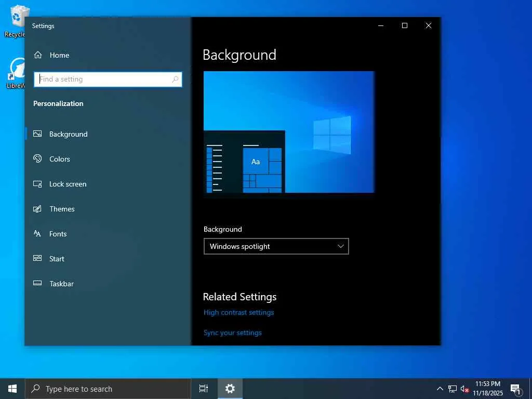Screen dimensions: 532x399
Task: Focus the Find a setting search box
Action: click(108, 79)
